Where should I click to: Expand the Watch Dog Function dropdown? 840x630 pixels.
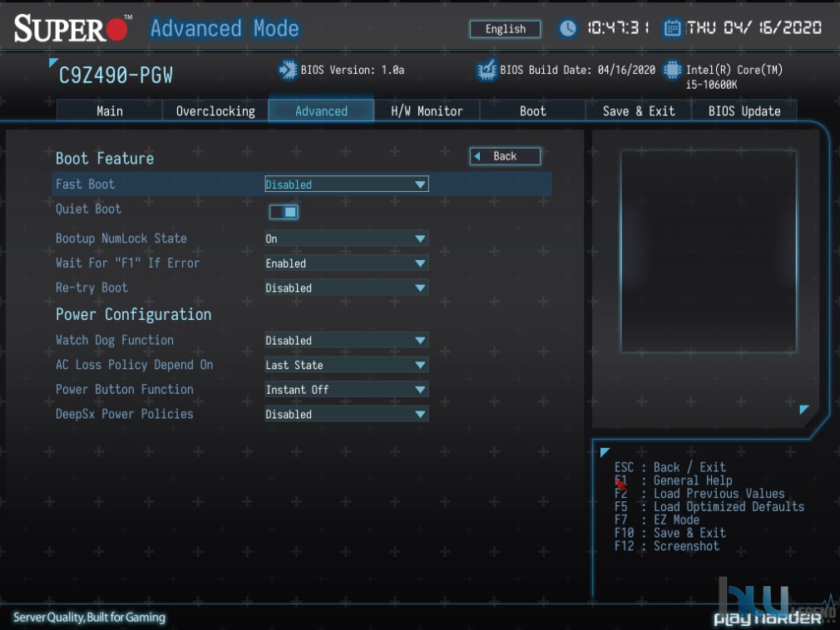point(347,341)
